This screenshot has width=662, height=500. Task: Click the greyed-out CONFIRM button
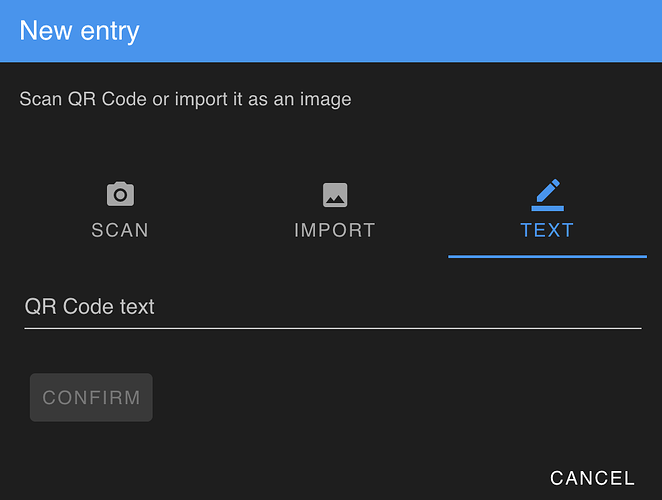point(91,397)
